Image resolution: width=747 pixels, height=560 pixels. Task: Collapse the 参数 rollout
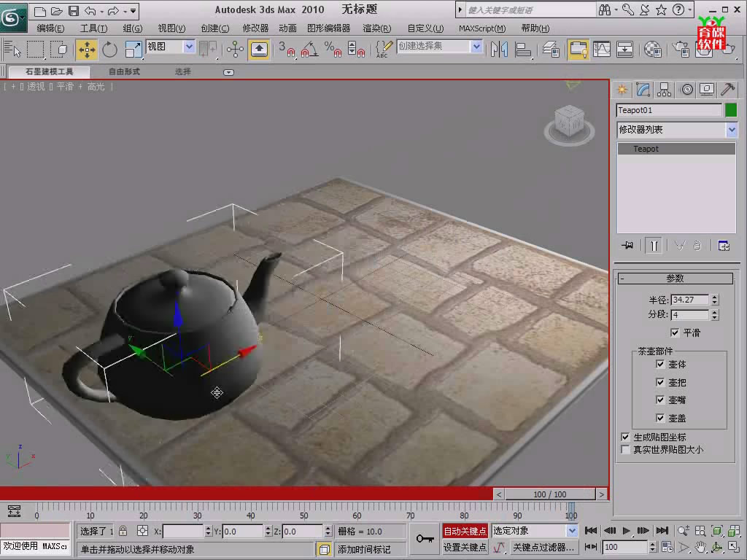pos(676,278)
